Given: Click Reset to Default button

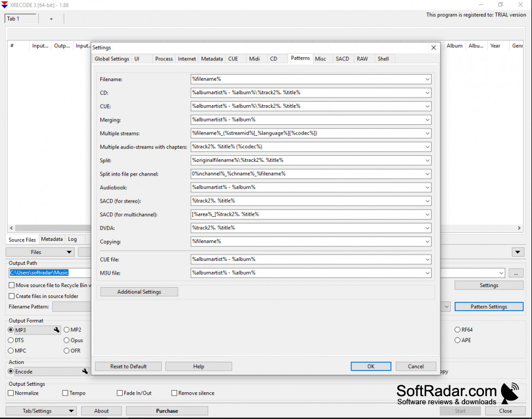Looking at the screenshot, I should tap(128, 366).
